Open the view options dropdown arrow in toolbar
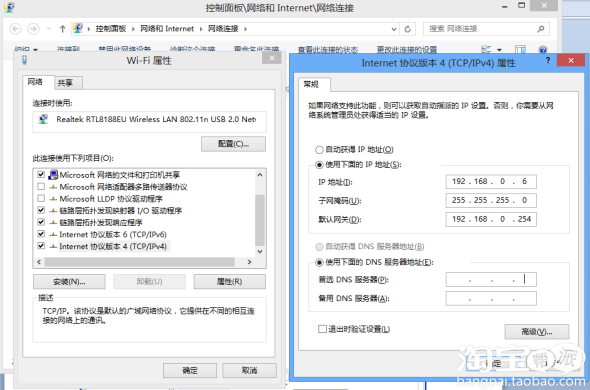This screenshot has height=390, width=590. point(499,50)
